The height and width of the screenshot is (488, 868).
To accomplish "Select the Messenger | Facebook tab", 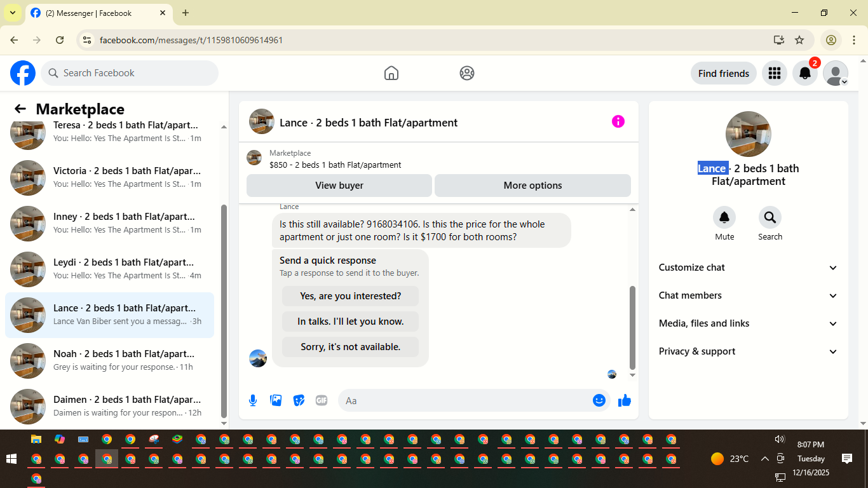I will [x=98, y=13].
